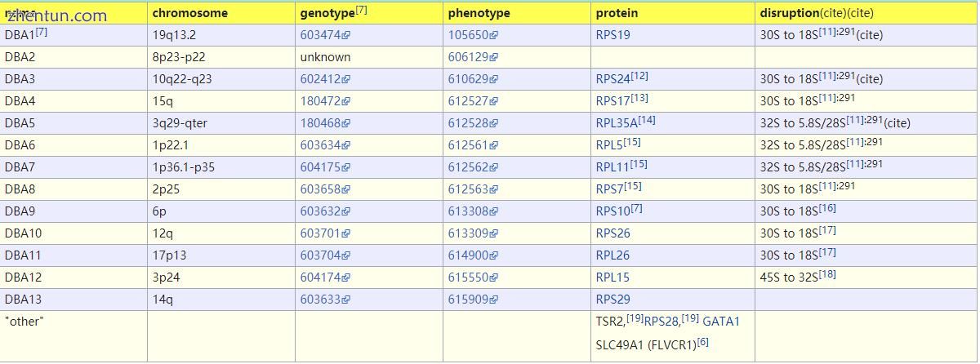Click the external link icon beside phenotype 614900
The image size is (980, 364).
[494, 256]
